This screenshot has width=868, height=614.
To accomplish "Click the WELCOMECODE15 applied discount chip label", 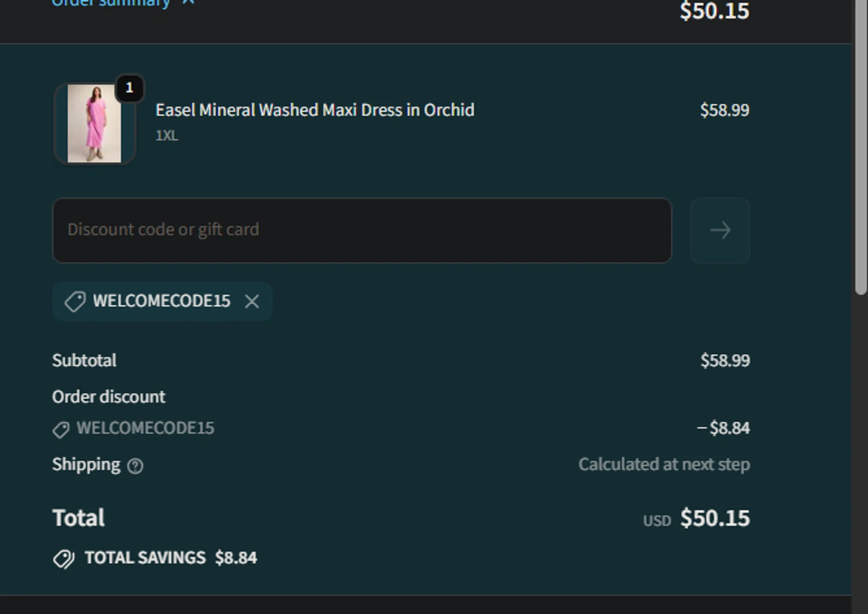I will pyautogui.click(x=161, y=301).
